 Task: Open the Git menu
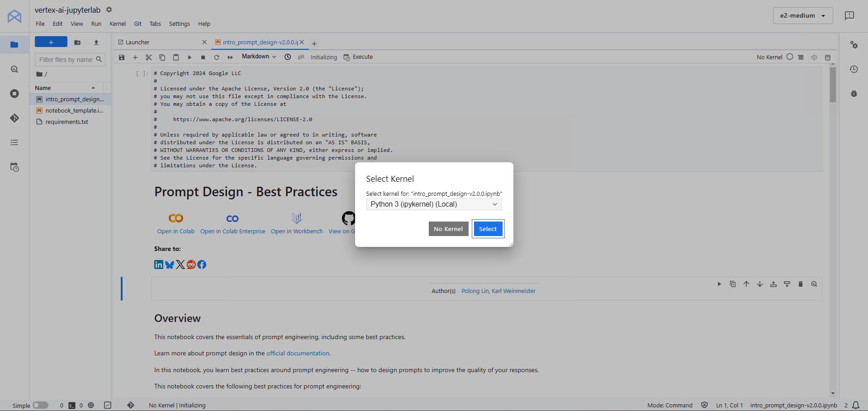(138, 24)
